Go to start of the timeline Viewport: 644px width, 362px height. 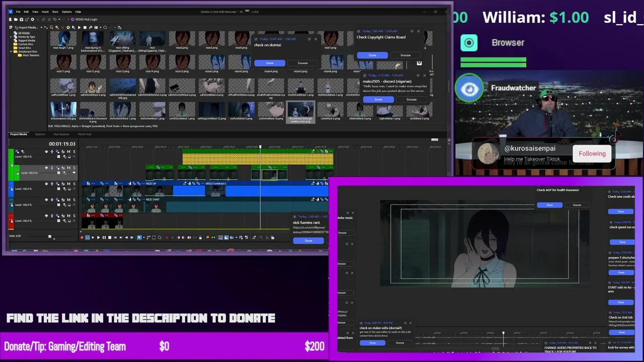[x=115, y=237]
